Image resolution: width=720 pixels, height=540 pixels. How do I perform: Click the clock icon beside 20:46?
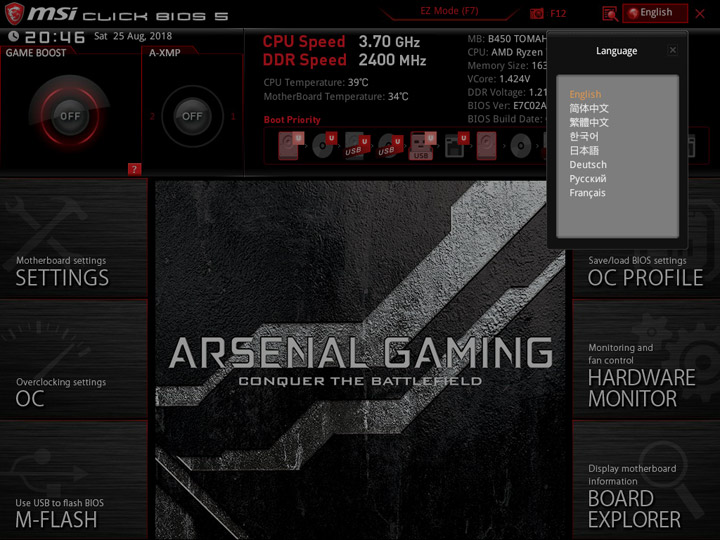click(13, 36)
